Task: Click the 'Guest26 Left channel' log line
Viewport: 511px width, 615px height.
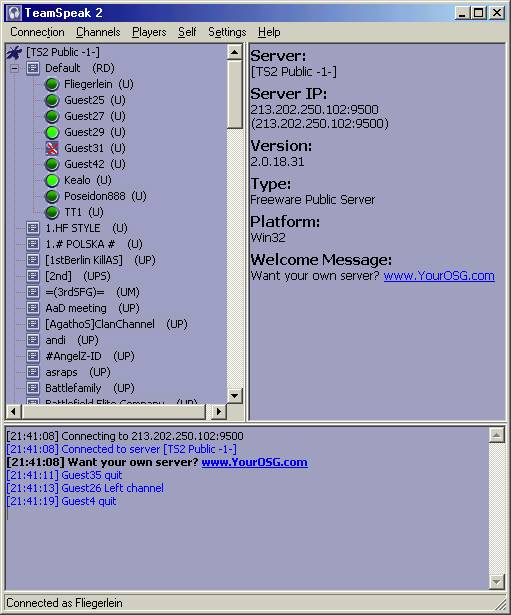Action: click(85, 488)
